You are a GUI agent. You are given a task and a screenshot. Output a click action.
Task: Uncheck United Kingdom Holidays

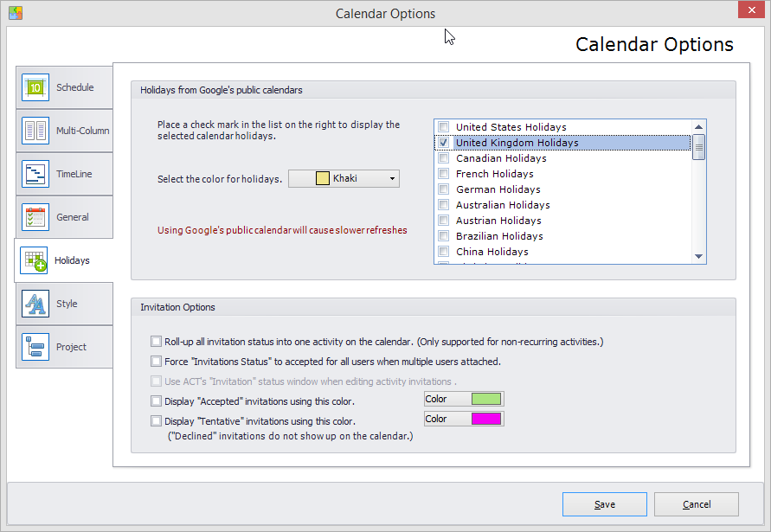point(444,143)
